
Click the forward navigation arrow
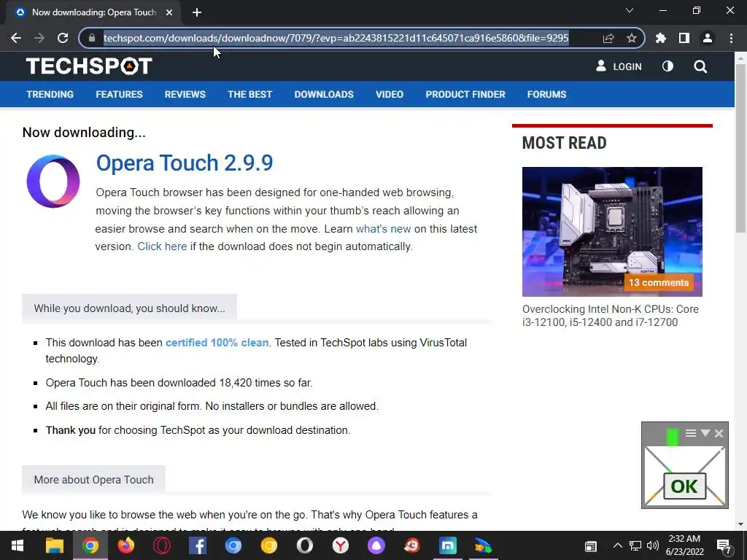[x=39, y=38]
